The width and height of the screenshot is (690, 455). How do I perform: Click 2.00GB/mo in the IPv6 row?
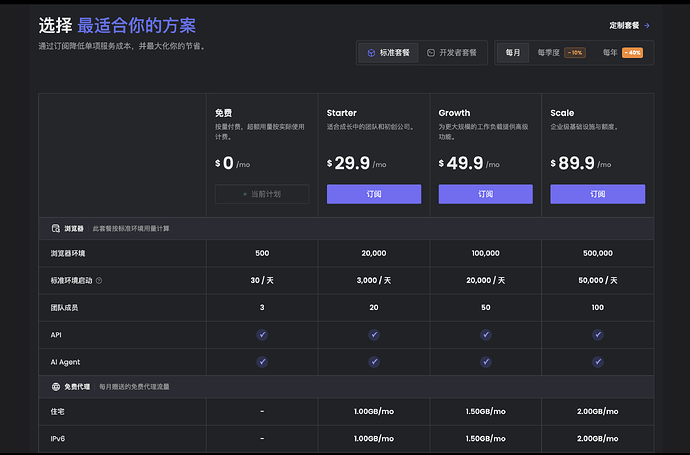pos(598,439)
